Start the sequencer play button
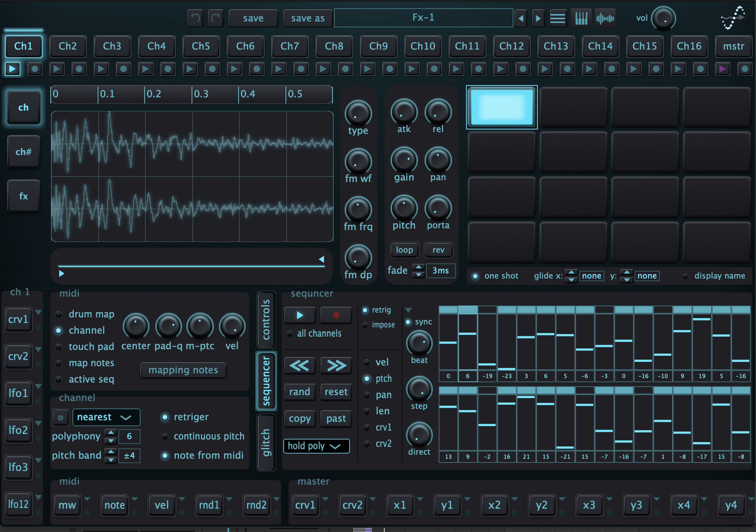The width and height of the screenshot is (756, 532). (300, 315)
